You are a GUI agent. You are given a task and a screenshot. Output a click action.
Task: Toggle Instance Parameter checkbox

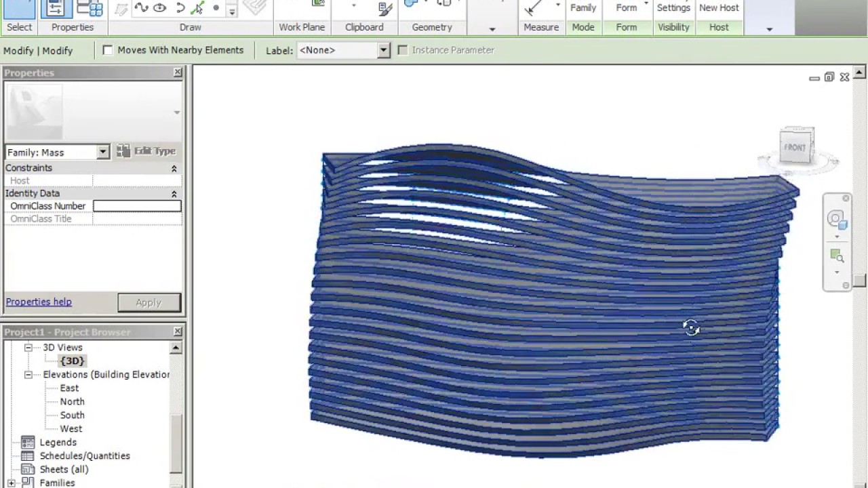pos(402,50)
